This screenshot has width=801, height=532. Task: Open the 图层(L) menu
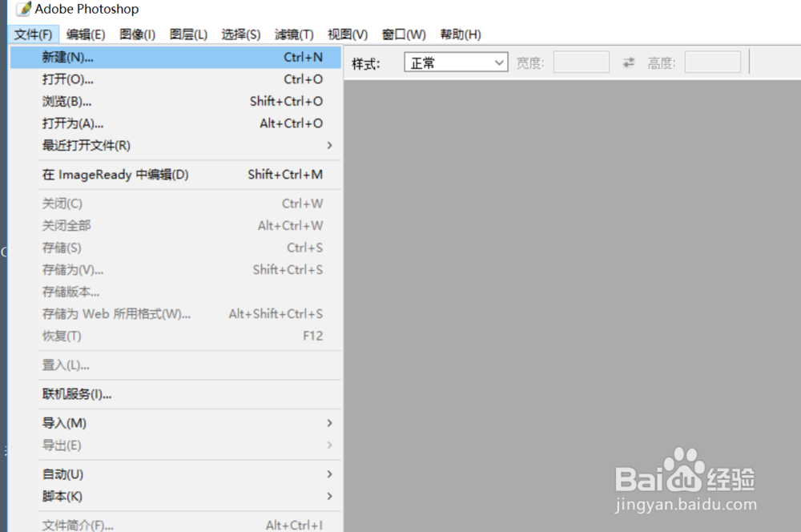[x=188, y=34]
